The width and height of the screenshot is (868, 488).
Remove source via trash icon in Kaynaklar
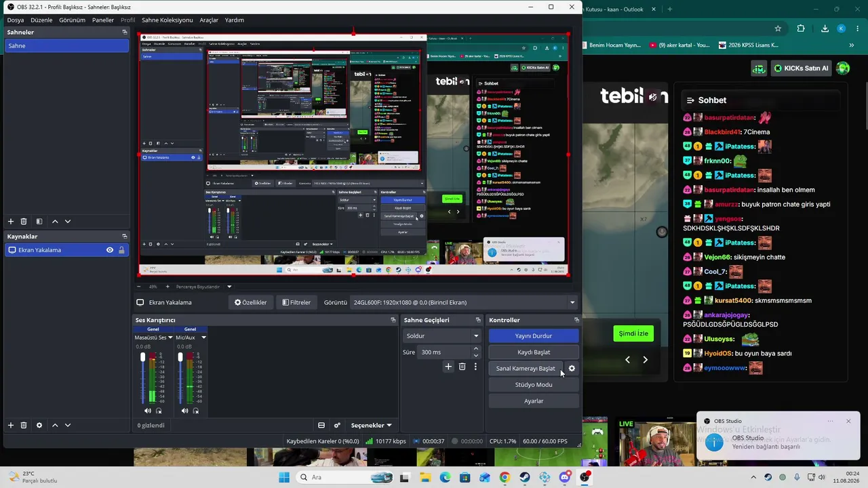(24, 425)
